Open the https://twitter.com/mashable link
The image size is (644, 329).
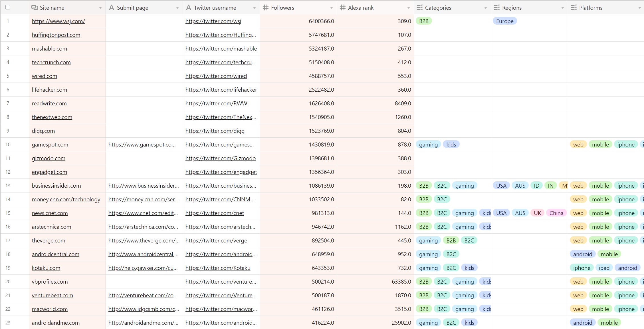click(221, 49)
